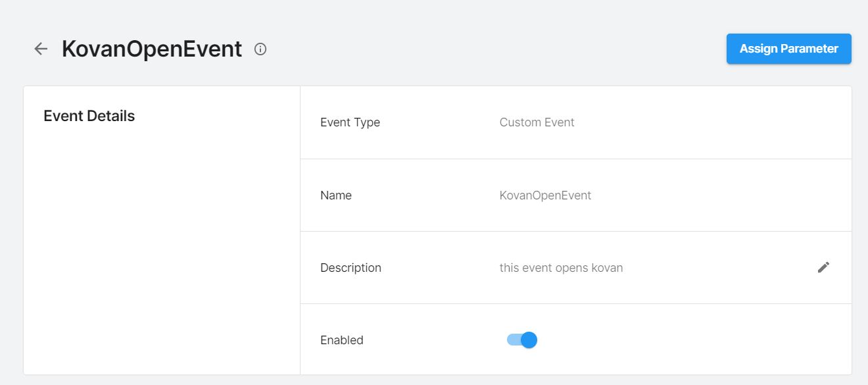
Task: Click the Description text this event opens kovan
Action: pyautogui.click(x=561, y=267)
